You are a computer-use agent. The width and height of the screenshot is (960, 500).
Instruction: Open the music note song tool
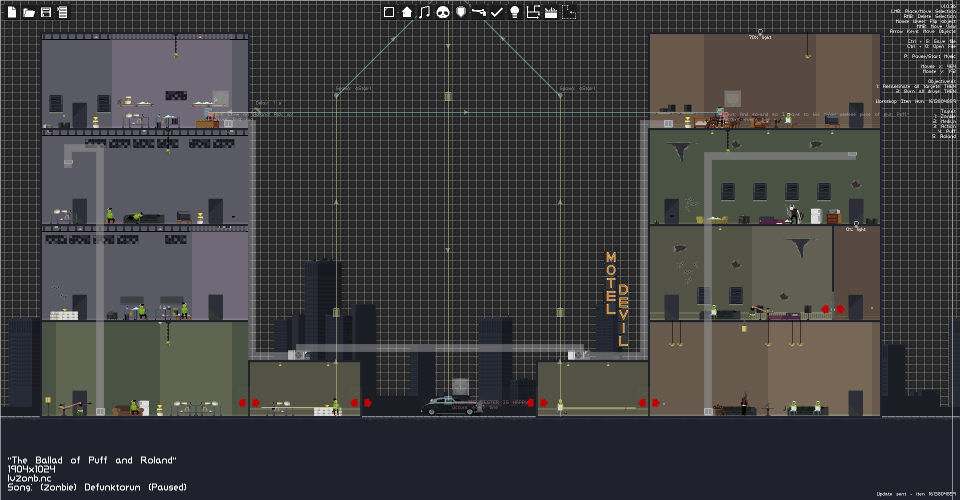[x=424, y=12]
